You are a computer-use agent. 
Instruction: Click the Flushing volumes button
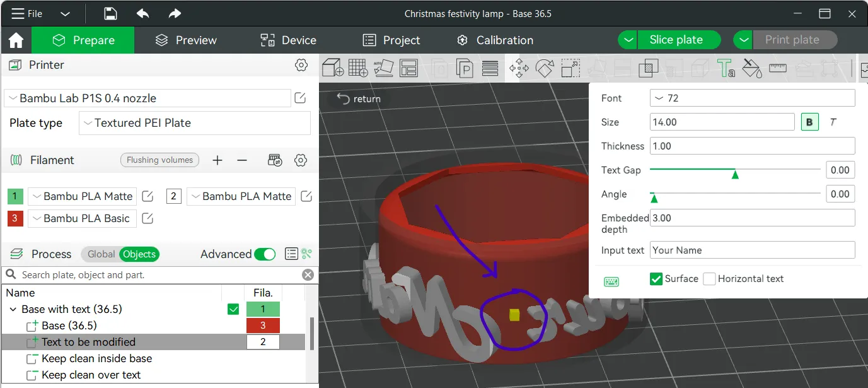159,160
